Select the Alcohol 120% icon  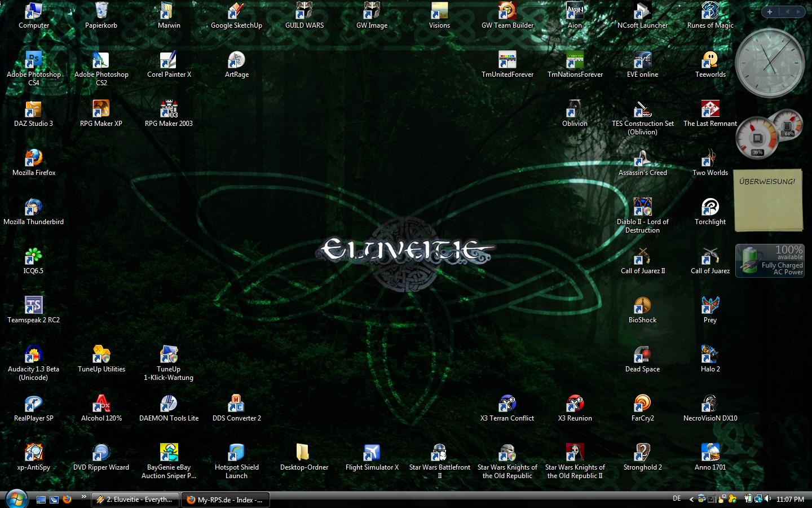coord(101,408)
